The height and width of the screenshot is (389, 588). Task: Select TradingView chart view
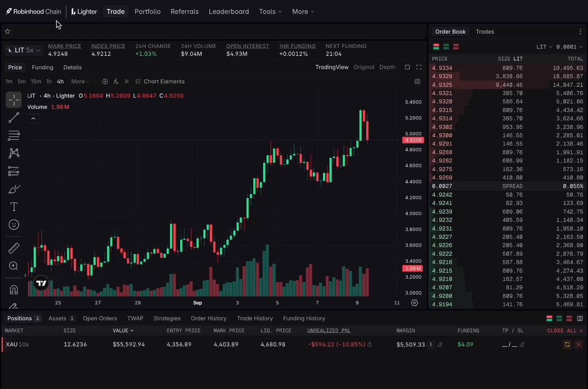point(332,67)
